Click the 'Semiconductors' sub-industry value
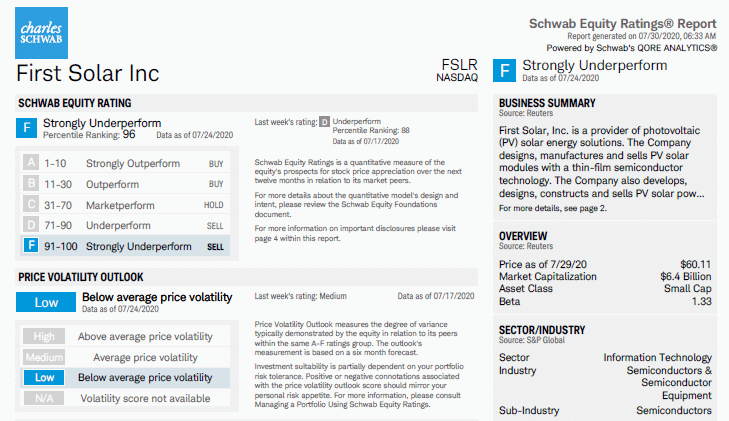 [674, 411]
